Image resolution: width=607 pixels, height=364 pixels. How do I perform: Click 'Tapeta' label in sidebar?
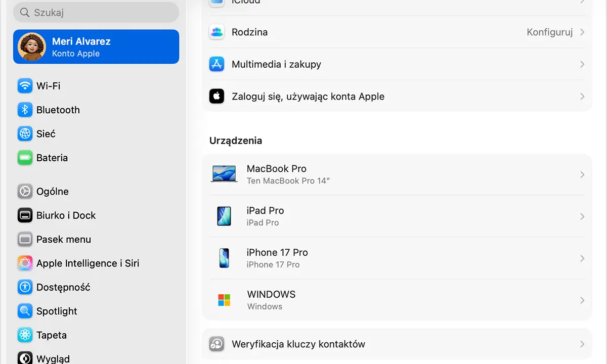52,335
